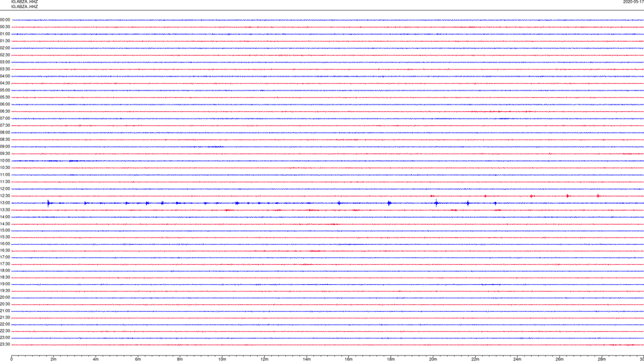Pick the 03:00 trace label

(x=5, y=62)
